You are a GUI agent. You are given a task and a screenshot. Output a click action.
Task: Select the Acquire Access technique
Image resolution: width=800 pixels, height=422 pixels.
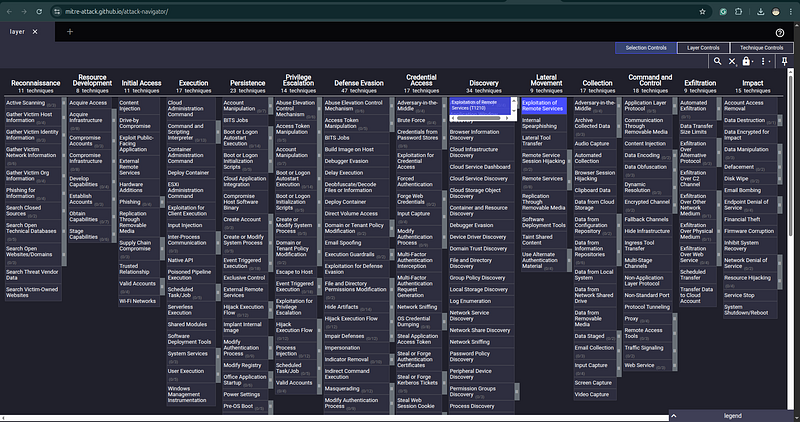pyautogui.click(x=90, y=103)
